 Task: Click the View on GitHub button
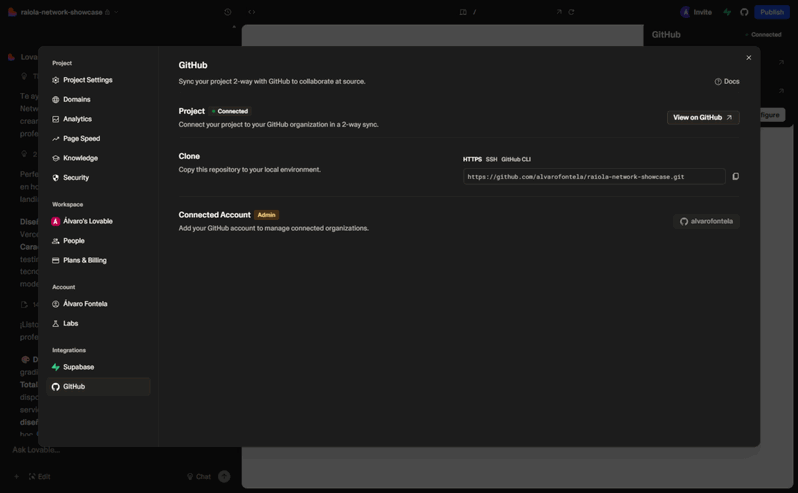pos(703,118)
